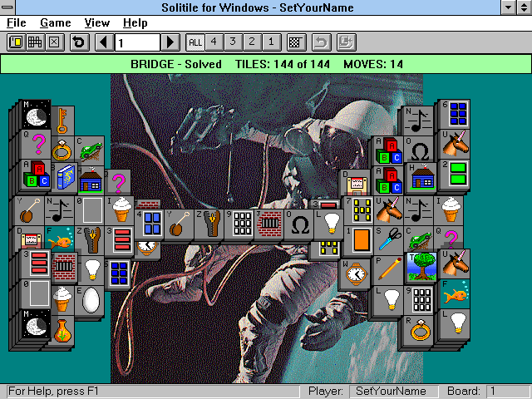Viewport: 532px width, 399px height.
Task: Select the golden key tile
Action: tap(62, 121)
